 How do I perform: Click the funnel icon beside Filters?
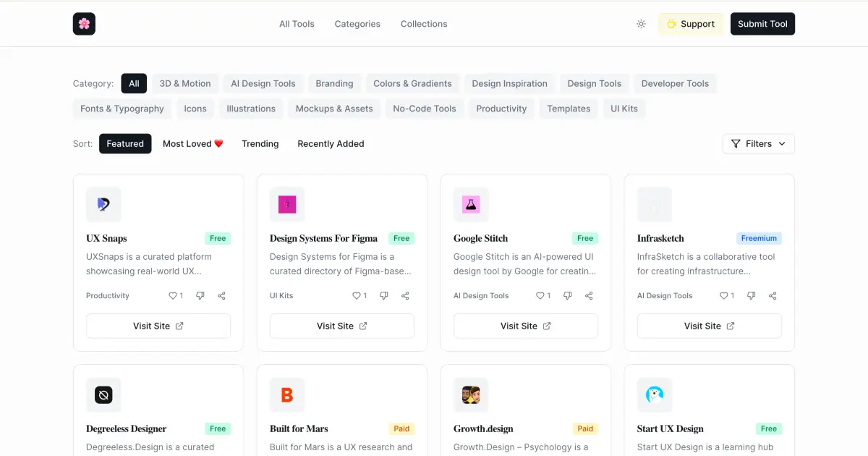tap(735, 143)
